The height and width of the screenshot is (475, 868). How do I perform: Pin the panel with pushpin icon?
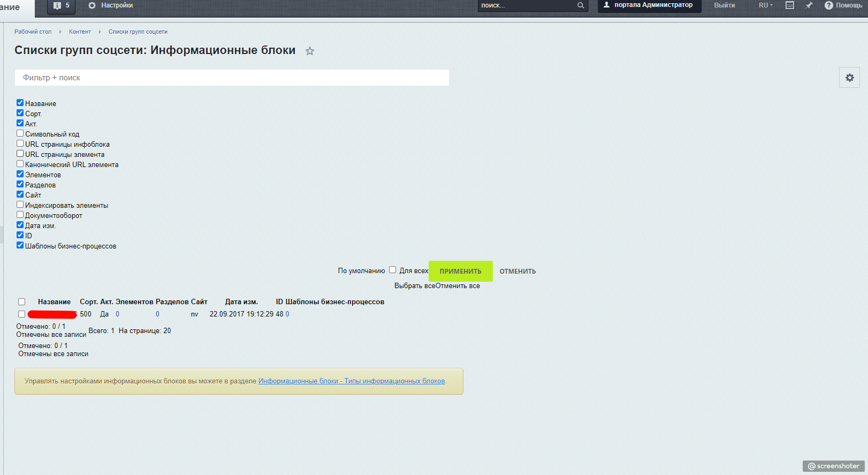click(809, 5)
